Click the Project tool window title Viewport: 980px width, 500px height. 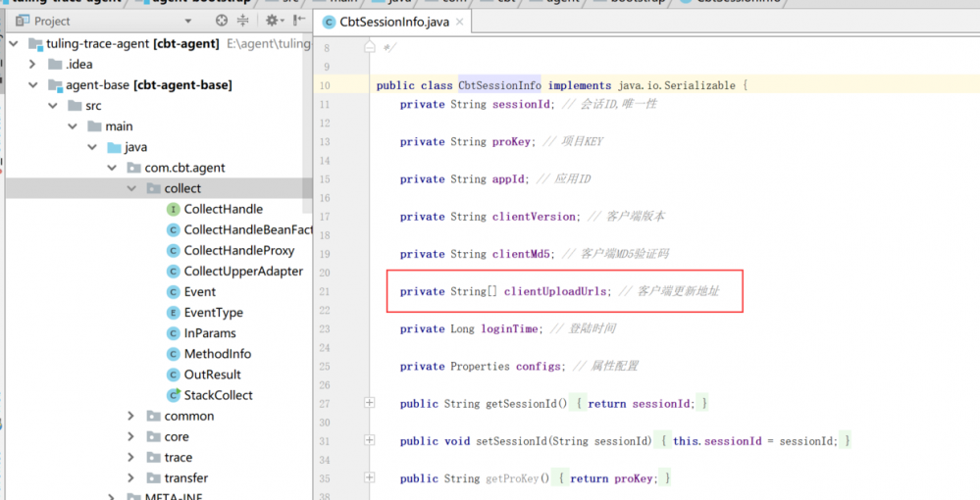coord(52,22)
